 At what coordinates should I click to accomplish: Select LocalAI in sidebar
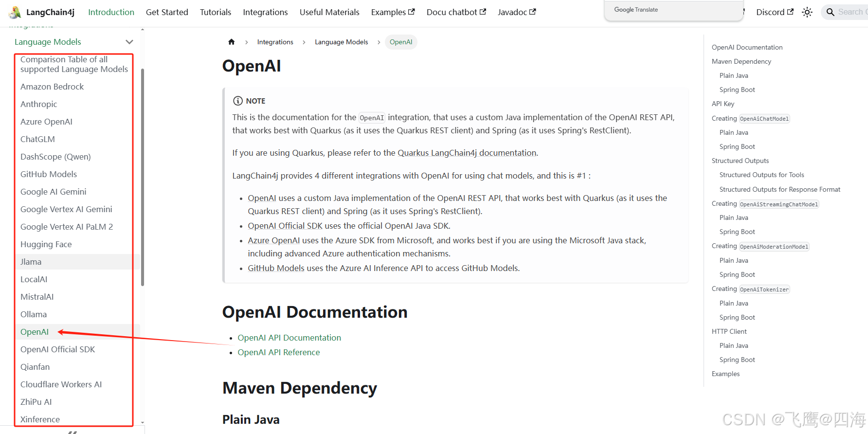click(34, 279)
